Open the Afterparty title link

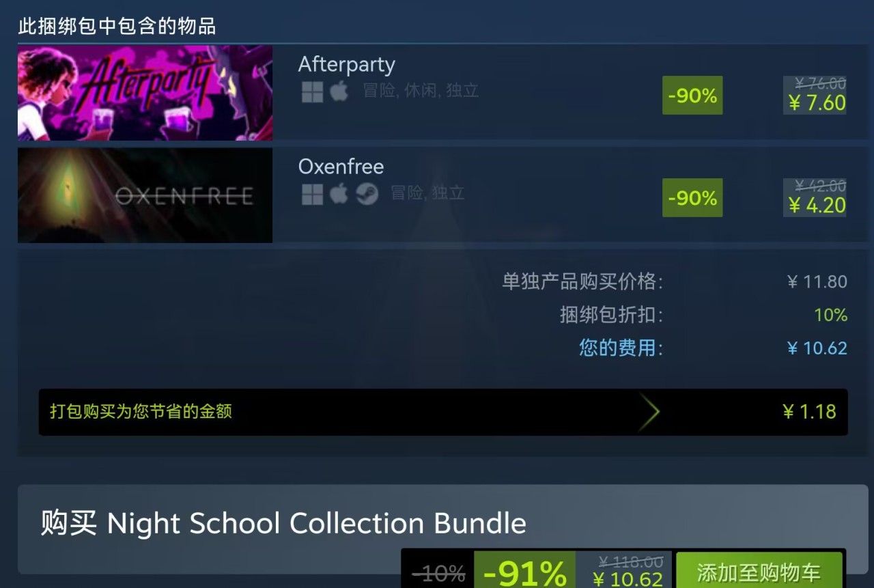(347, 65)
